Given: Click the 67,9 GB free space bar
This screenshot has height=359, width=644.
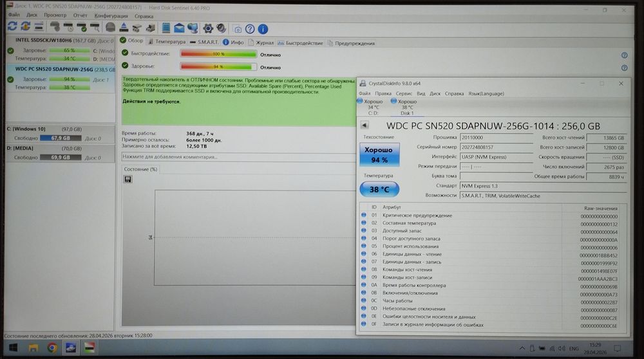Looking at the screenshot, I should point(61,138).
